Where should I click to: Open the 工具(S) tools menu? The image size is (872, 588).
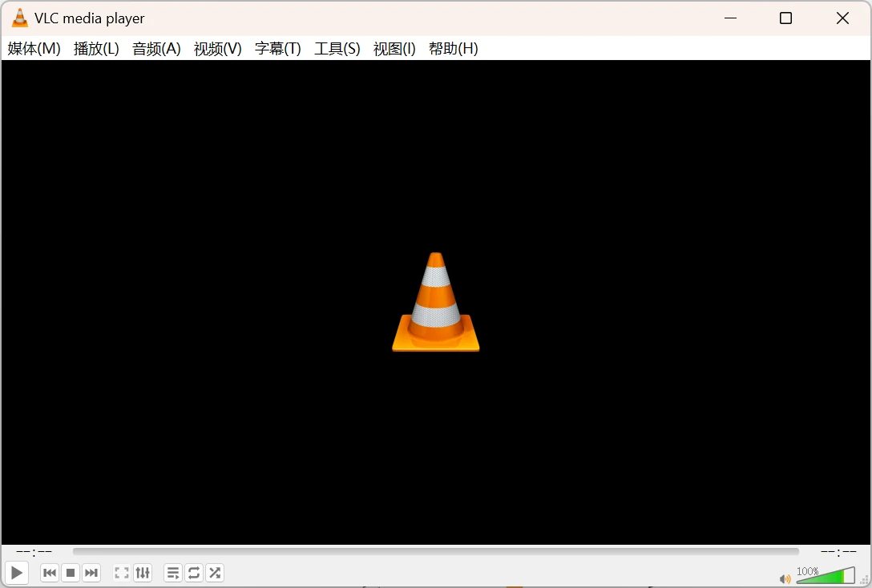point(337,49)
